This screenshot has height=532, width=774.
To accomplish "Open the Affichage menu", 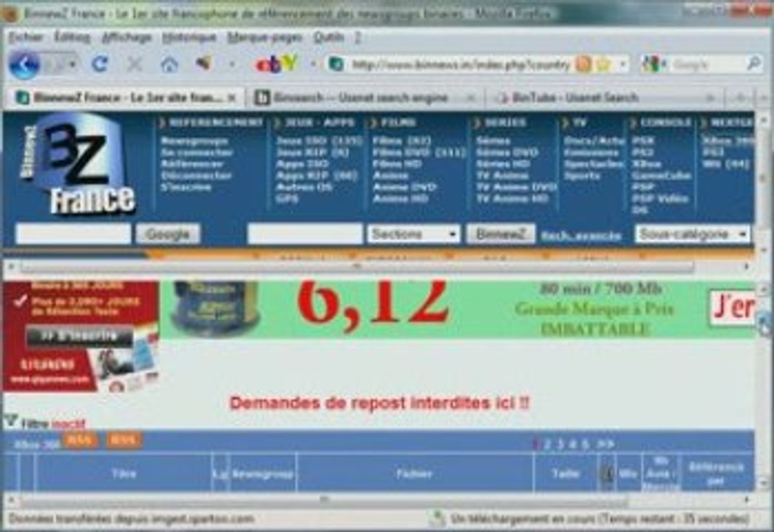I will pyautogui.click(x=126, y=38).
